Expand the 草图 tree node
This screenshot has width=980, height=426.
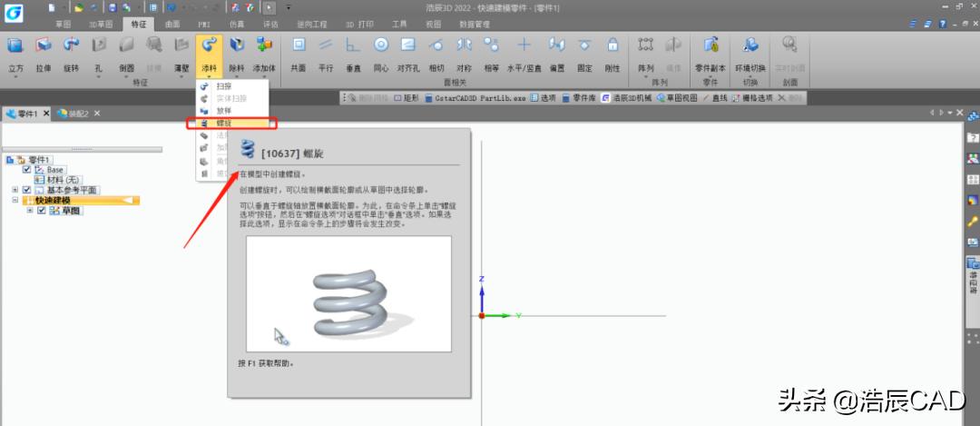(29, 211)
